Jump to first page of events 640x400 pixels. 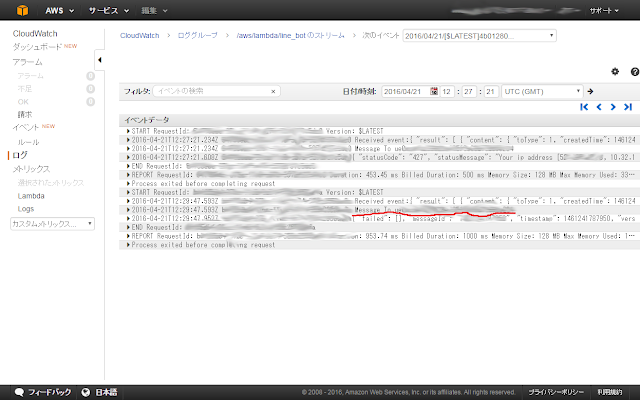point(584,107)
